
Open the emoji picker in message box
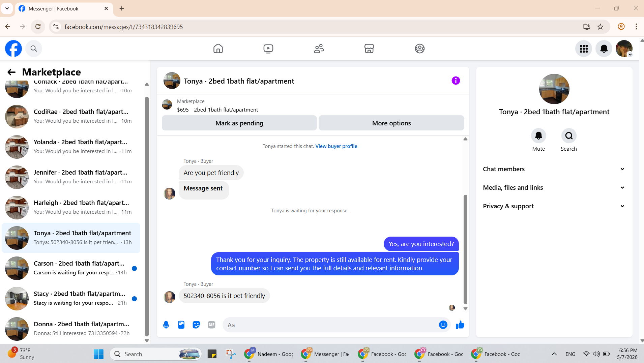[443, 325]
